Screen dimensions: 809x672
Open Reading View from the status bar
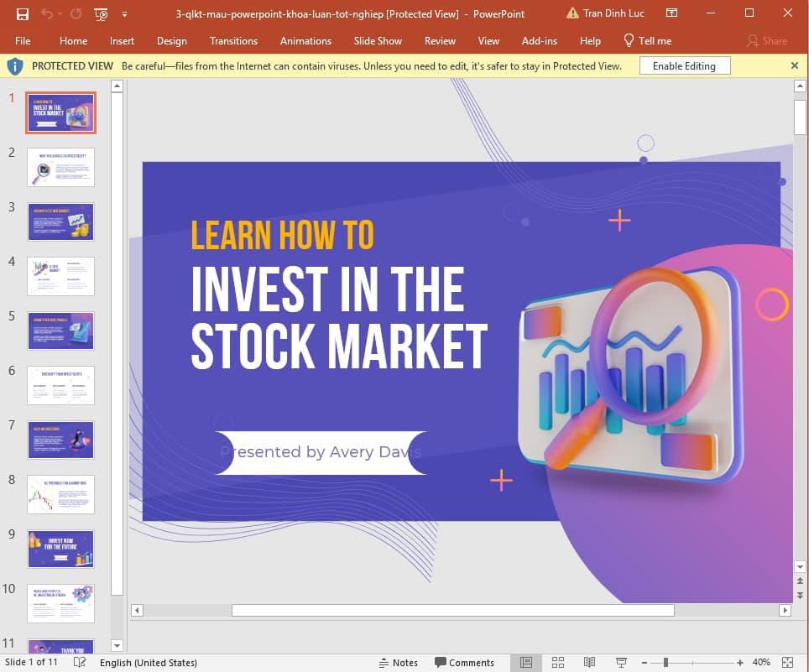pyautogui.click(x=588, y=662)
